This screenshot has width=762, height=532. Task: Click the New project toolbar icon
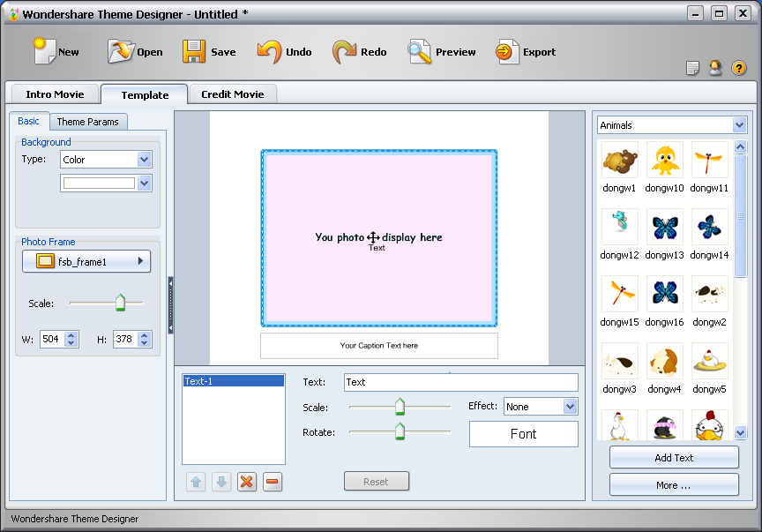[45, 52]
